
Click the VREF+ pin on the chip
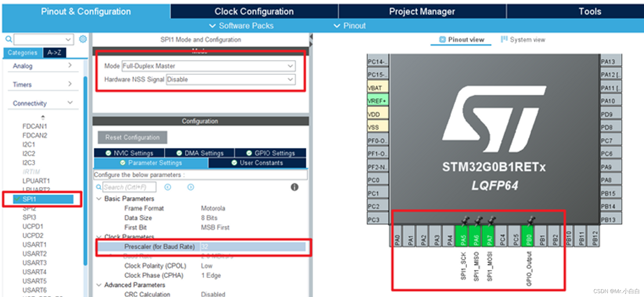(x=378, y=101)
